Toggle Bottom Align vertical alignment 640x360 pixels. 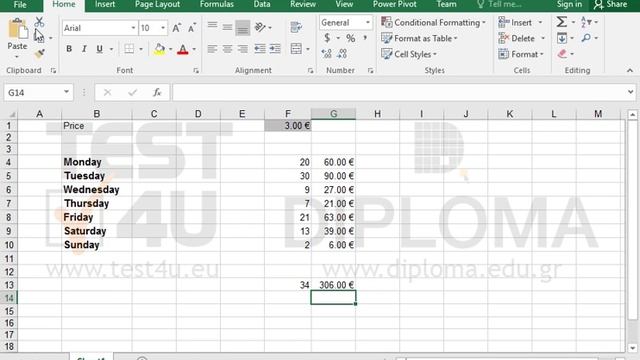tap(242, 27)
